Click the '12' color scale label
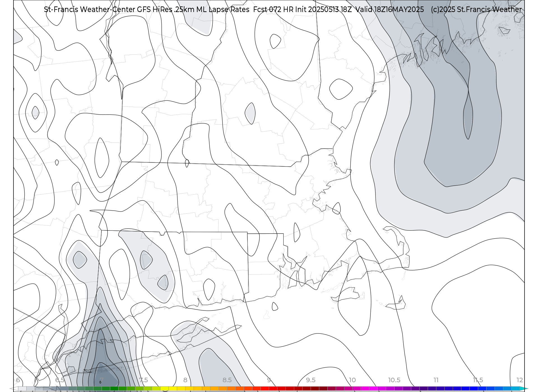The height and width of the screenshot is (392, 538). (520, 380)
